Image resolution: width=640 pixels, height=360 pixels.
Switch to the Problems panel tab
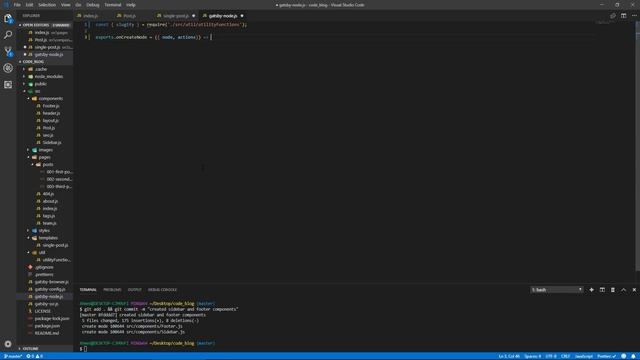click(112, 290)
